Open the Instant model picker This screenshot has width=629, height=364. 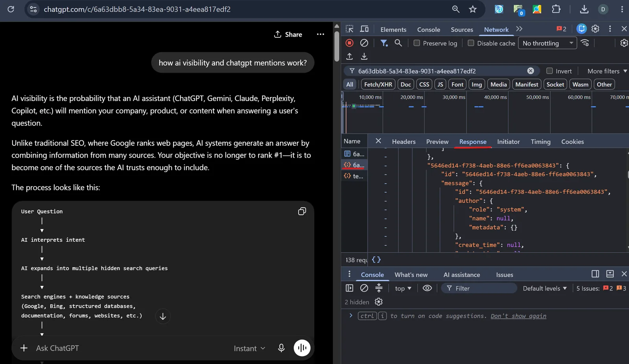(249, 348)
